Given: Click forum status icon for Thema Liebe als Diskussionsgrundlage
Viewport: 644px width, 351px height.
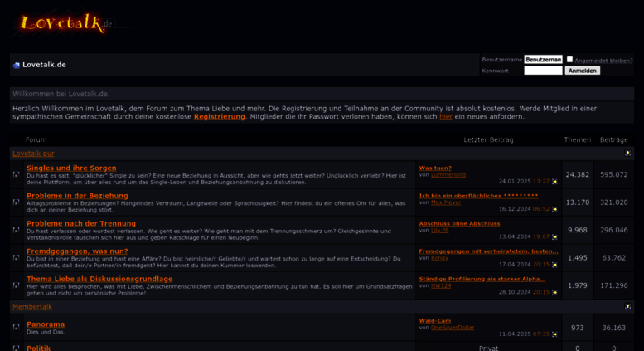Looking at the screenshot, I should [17, 285].
